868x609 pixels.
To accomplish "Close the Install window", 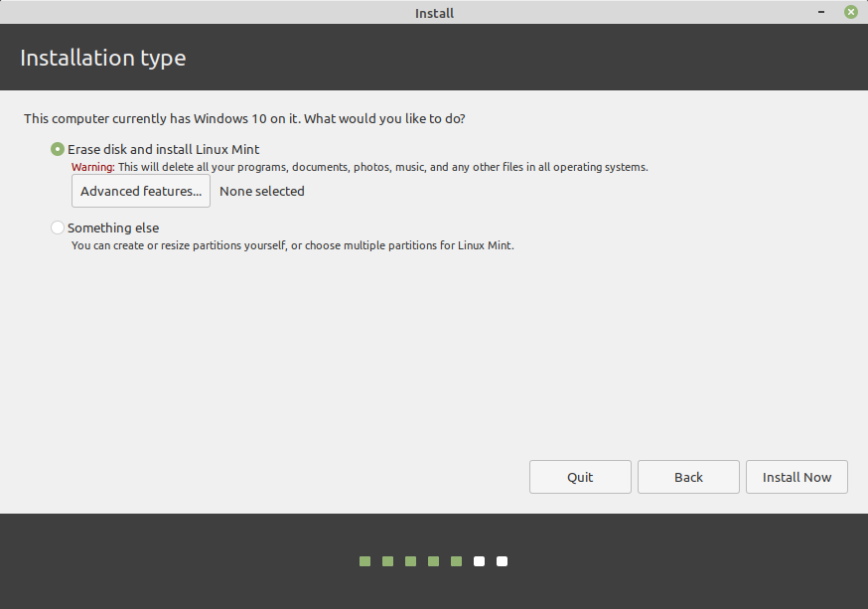I will (x=851, y=12).
